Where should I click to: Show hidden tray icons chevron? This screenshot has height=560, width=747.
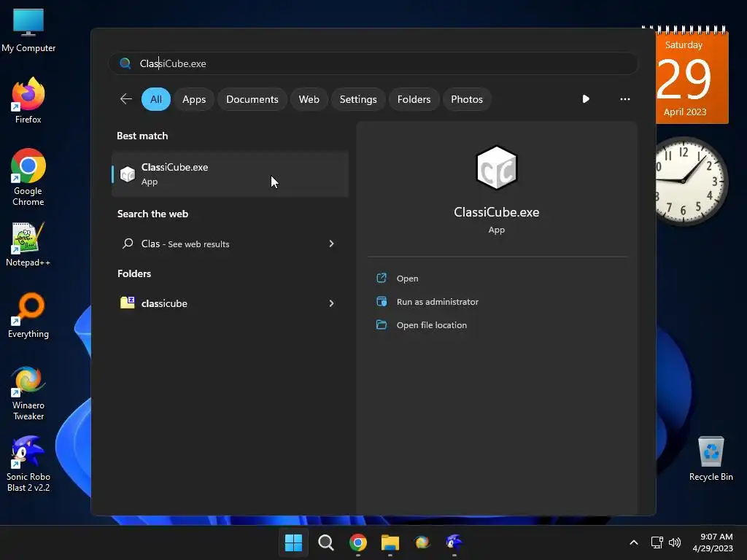tap(634, 542)
